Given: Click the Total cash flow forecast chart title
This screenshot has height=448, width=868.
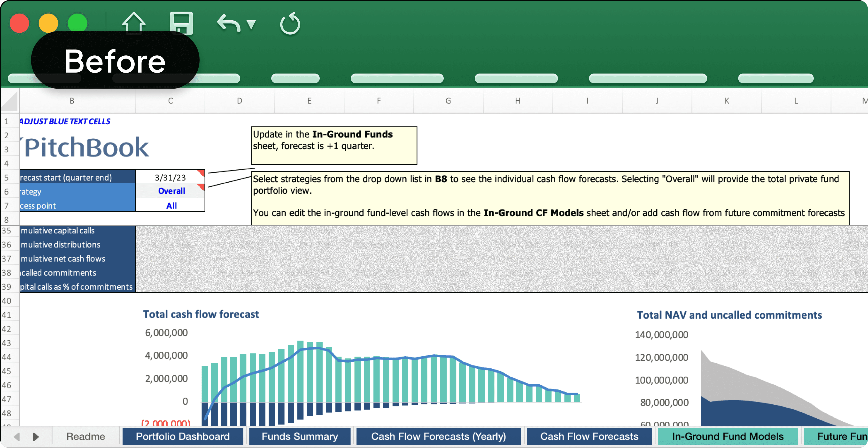Looking at the screenshot, I should pos(201,314).
